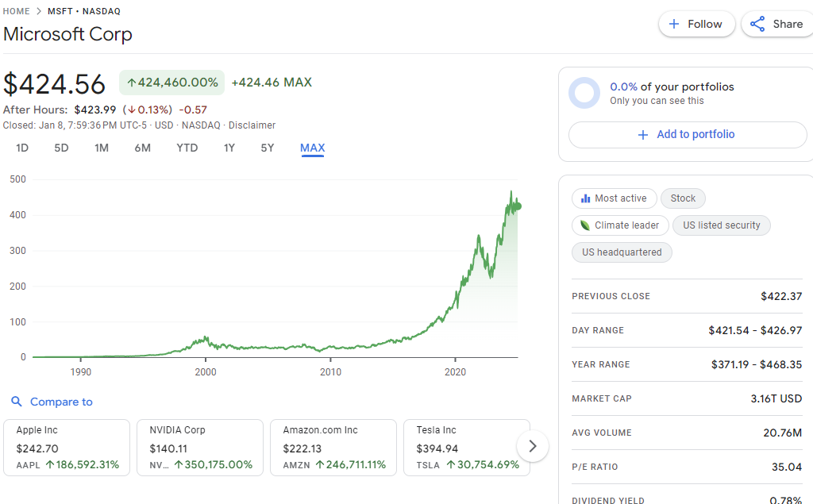Screen dimensions: 813x504
Task: Click the plus icon beside Add to portfolio
Action: 643,135
